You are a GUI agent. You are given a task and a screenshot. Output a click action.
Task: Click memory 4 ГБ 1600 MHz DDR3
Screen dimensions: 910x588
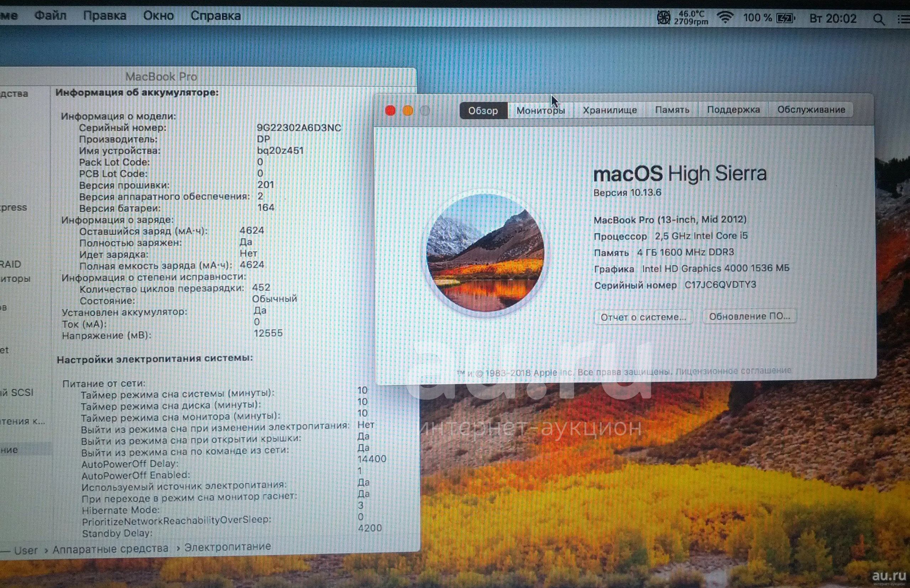point(685,253)
